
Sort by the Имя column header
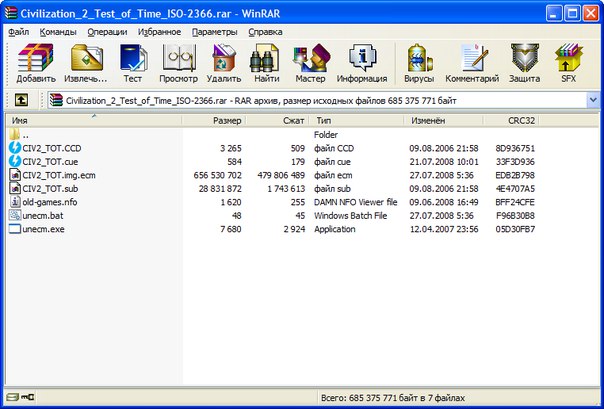click(94, 121)
